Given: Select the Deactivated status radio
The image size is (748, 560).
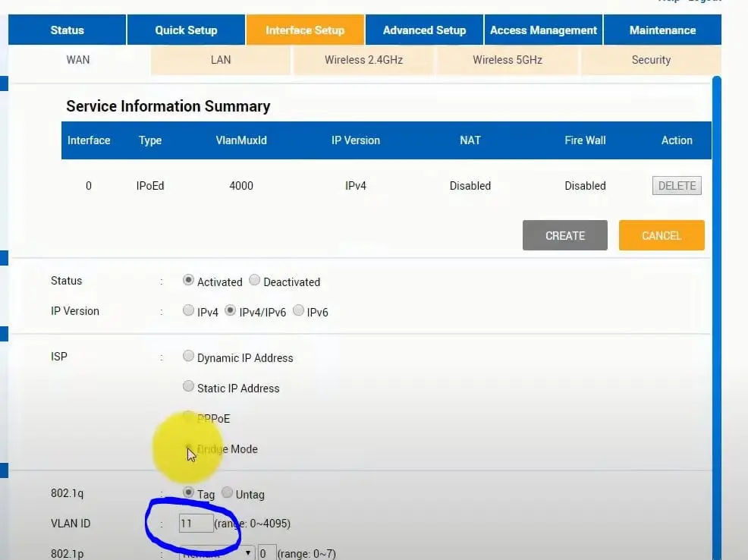Looking at the screenshot, I should [255, 280].
